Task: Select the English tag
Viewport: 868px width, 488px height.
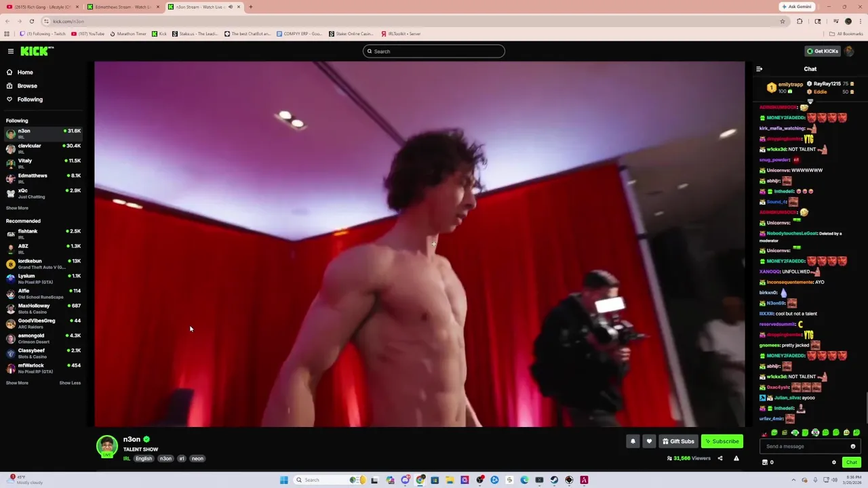Action: [144, 458]
